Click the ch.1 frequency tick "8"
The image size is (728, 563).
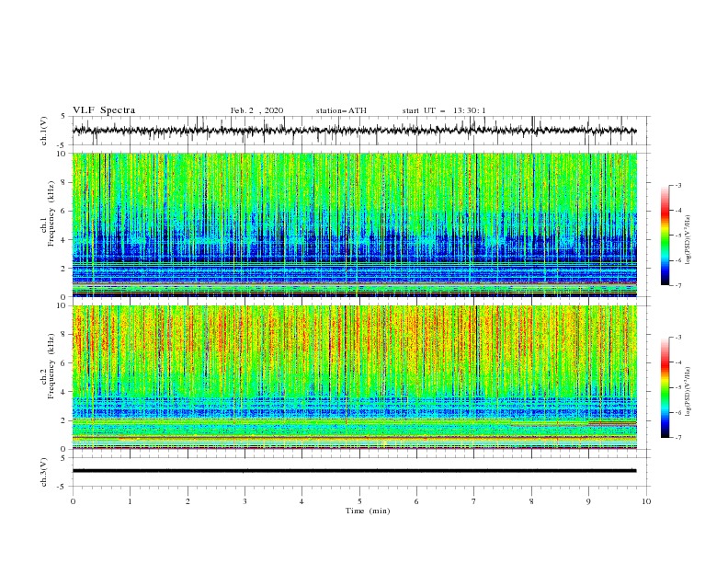click(63, 182)
